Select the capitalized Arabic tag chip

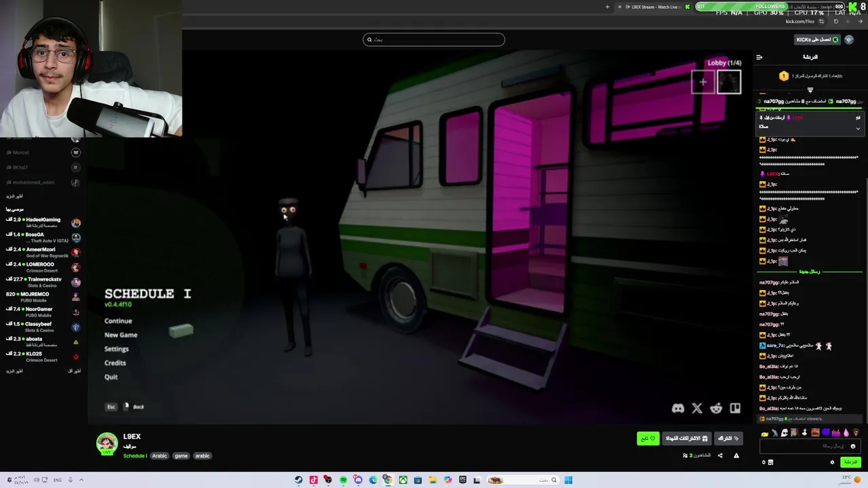159,455
